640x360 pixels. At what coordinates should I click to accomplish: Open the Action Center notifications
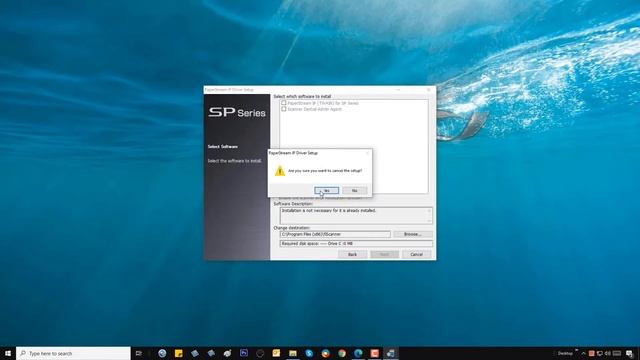click(629, 353)
